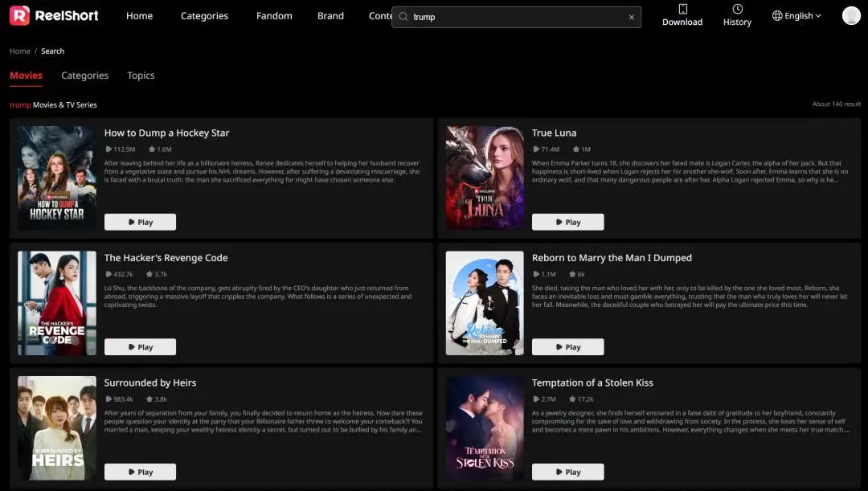Open the How to Dump a Hockey Star poster
Image resolution: width=868 pixels, height=491 pixels.
point(57,178)
